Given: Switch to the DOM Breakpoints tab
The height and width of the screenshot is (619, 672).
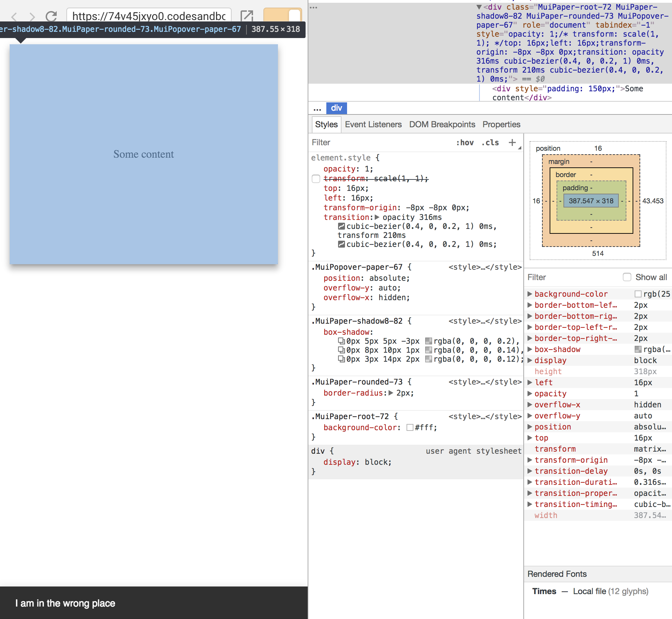Looking at the screenshot, I should tap(442, 124).
